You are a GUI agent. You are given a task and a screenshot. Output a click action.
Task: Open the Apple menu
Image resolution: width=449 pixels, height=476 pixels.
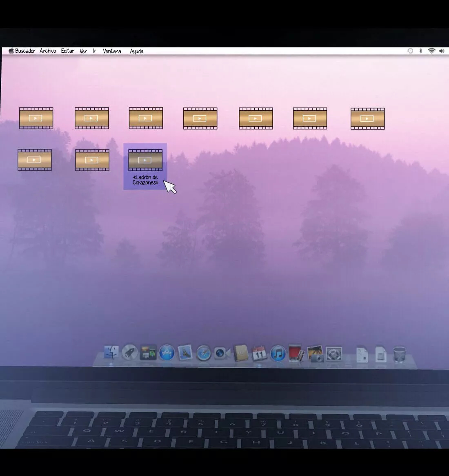click(x=11, y=51)
